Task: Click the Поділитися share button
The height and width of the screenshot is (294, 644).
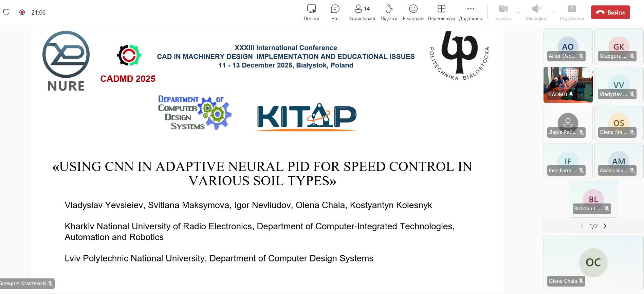Action: point(572,12)
